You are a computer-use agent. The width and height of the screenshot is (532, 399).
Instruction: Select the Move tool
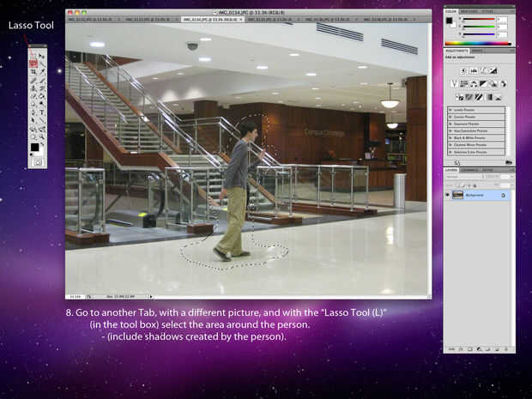pyautogui.click(x=42, y=56)
